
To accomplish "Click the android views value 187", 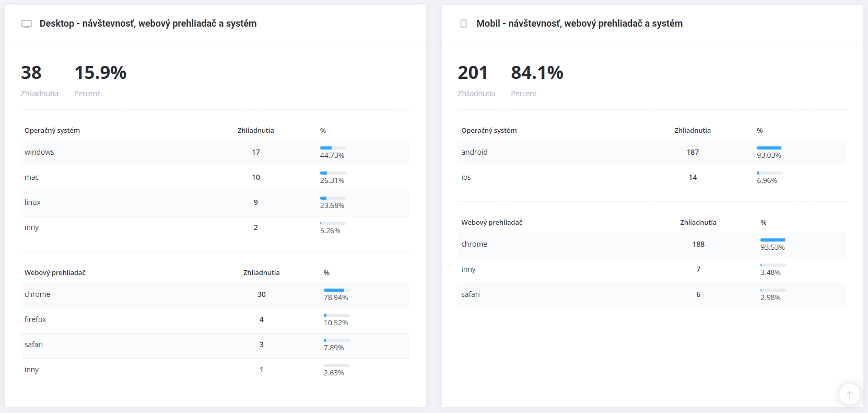I will (x=693, y=152).
